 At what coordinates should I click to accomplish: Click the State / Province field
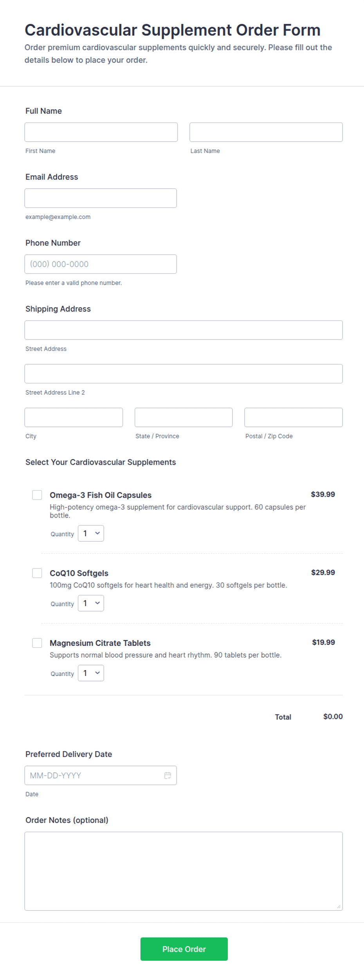pos(184,417)
